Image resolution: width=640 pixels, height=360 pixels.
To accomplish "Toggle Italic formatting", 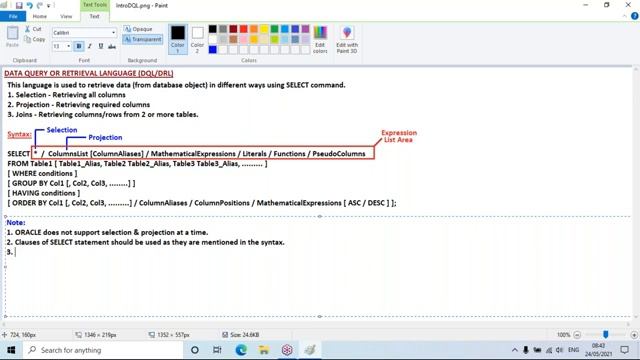I will click(90, 46).
